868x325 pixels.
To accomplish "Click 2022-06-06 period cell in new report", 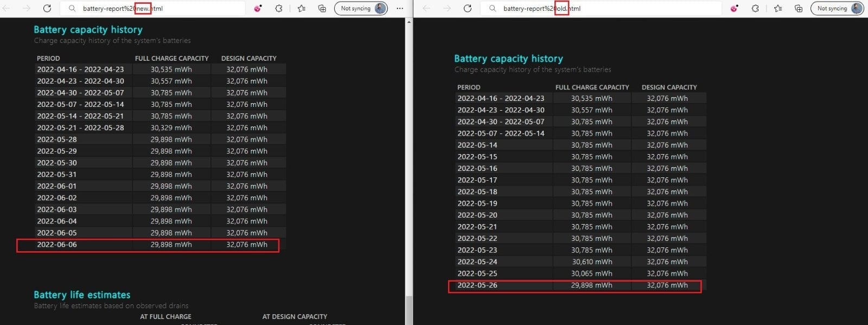I will 57,245.
